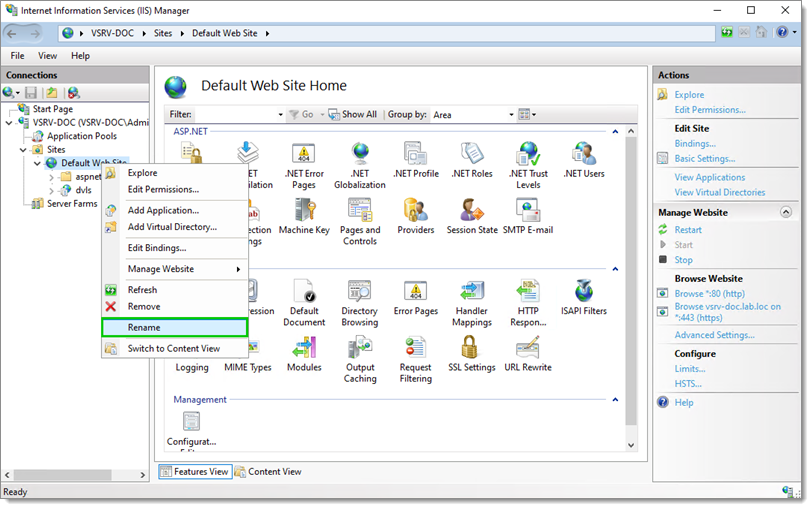
Task: Collapse the Sites tree node
Action: click(x=23, y=150)
